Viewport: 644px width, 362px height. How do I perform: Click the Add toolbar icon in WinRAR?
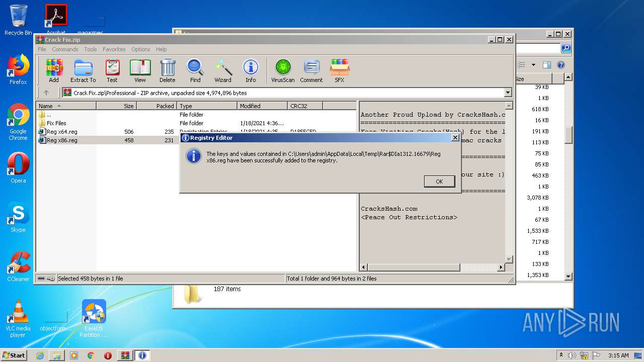point(54,70)
